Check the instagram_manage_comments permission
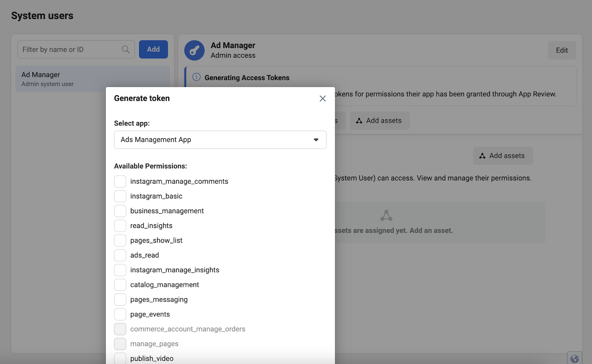592x364 pixels. click(120, 181)
